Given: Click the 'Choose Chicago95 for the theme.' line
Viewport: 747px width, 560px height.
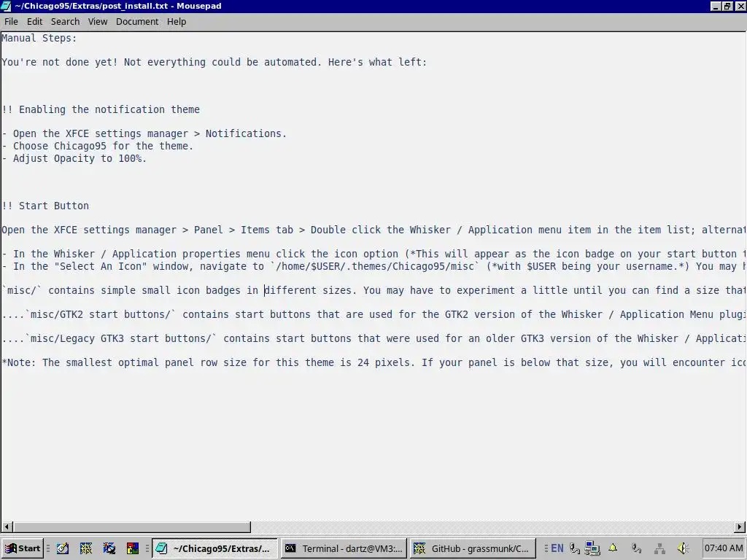Looking at the screenshot, I should (x=98, y=146).
